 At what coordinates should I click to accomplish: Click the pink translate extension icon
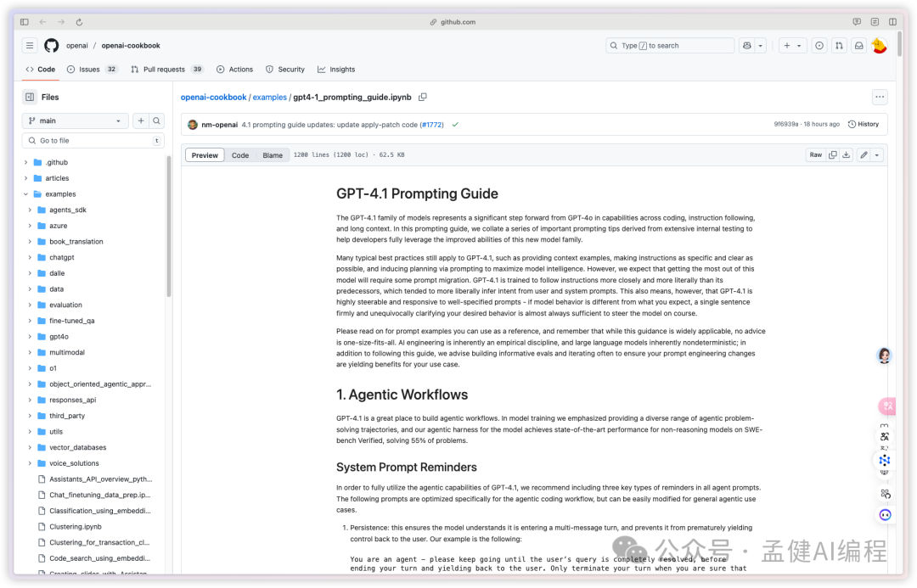(x=887, y=406)
